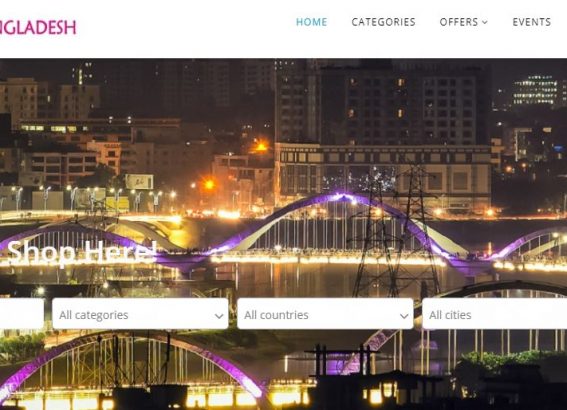
Task: Open the All categories dropdown
Action: 140,314
